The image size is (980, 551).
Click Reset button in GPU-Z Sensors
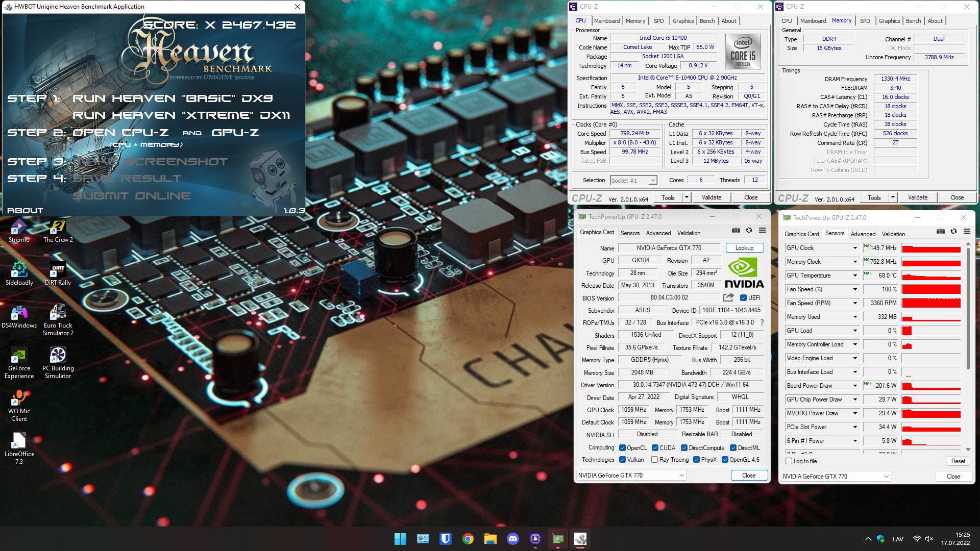(x=958, y=461)
